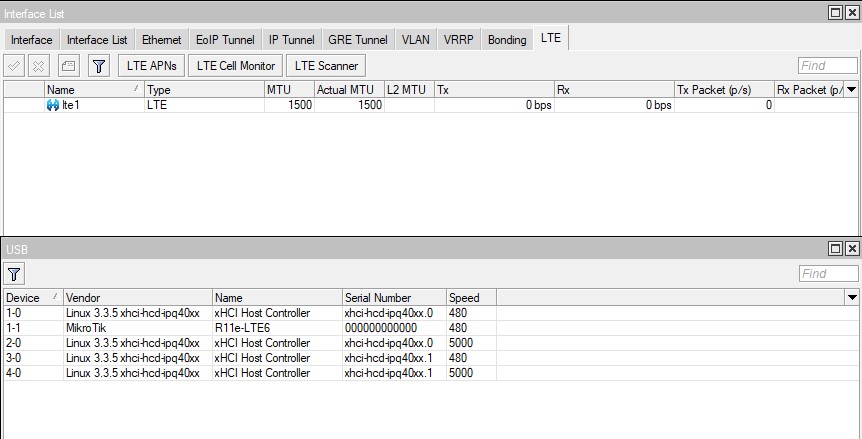Screen dimensions: 862x439
Task: Open the columns dropdown in Interface List table
Action: tap(852, 90)
